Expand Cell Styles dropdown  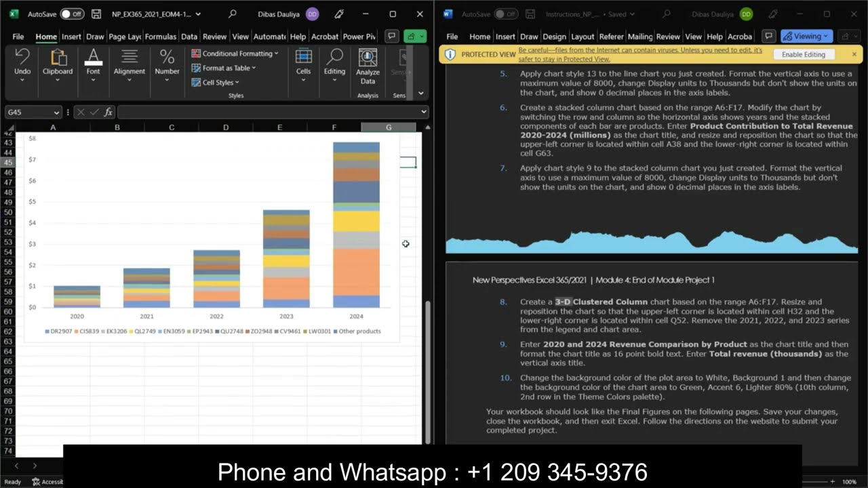(x=237, y=83)
